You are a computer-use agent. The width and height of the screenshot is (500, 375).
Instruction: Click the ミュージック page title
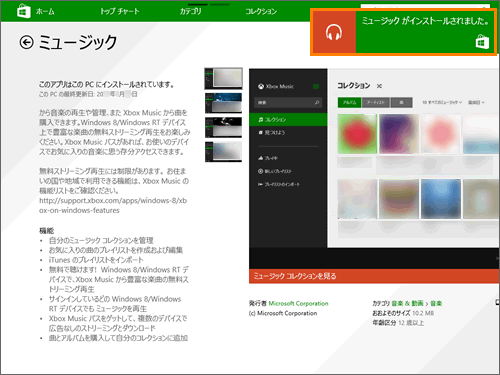(78, 43)
